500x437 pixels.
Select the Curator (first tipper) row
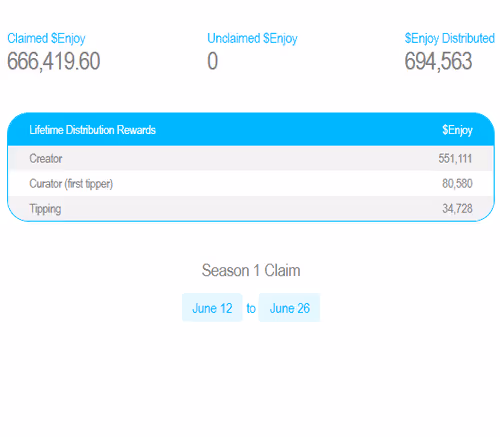pos(251,184)
